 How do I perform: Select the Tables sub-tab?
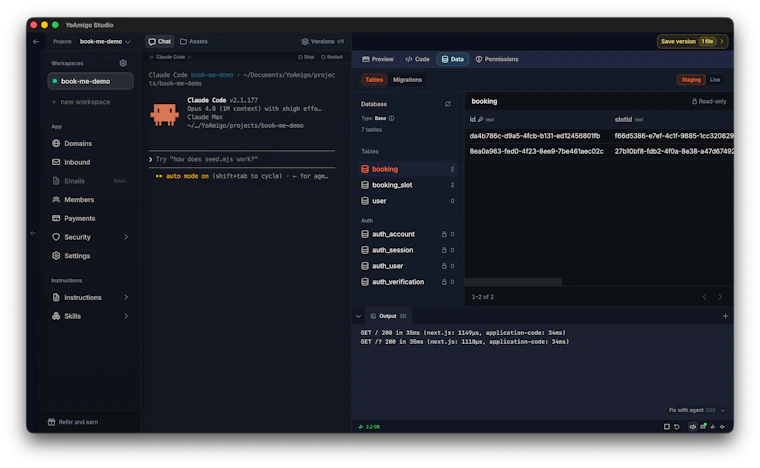tap(374, 80)
